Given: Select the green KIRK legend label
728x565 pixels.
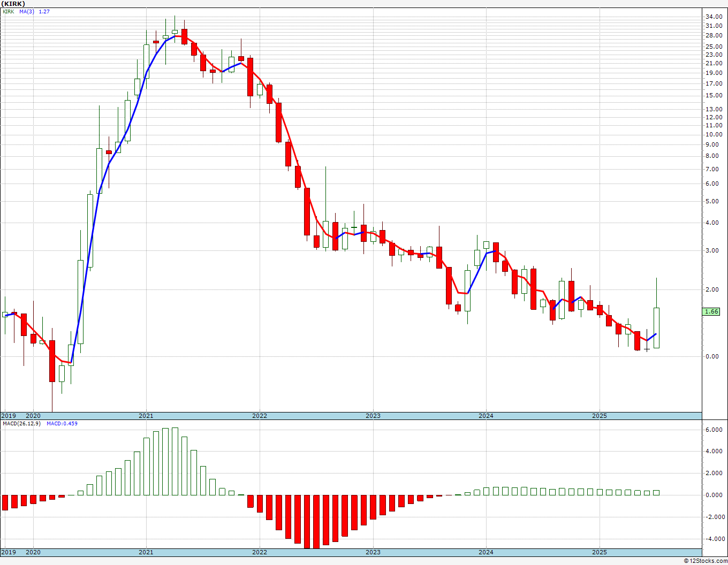Looking at the screenshot, I should (8, 11).
